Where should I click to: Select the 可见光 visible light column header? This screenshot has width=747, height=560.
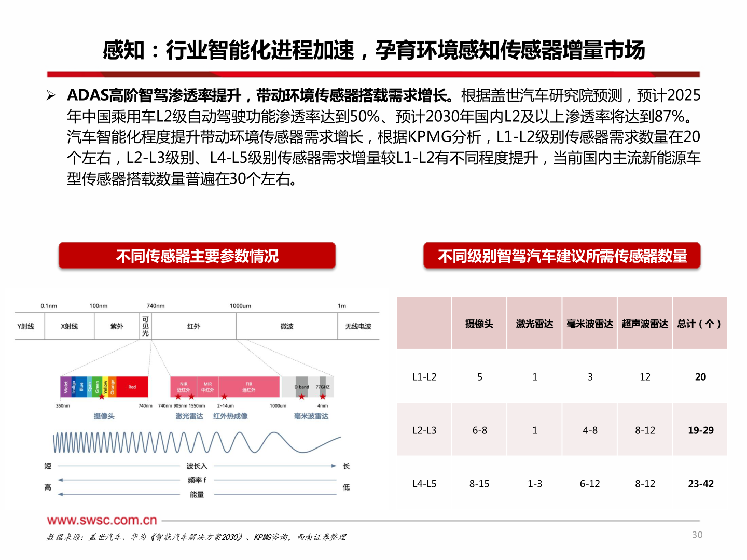point(145,326)
